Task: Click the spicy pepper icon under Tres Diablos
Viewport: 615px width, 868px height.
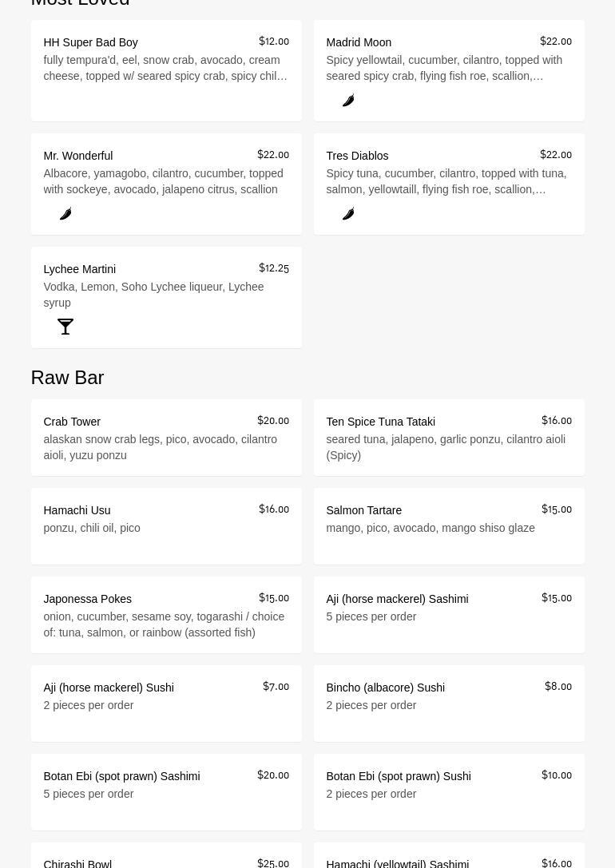Action: pyautogui.click(x=348, y=214)
